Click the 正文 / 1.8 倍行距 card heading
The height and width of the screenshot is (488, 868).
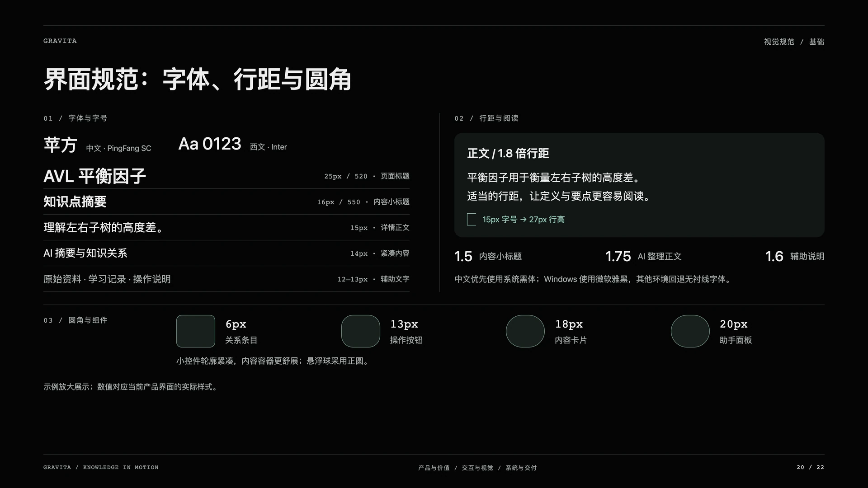pos(508,153)
